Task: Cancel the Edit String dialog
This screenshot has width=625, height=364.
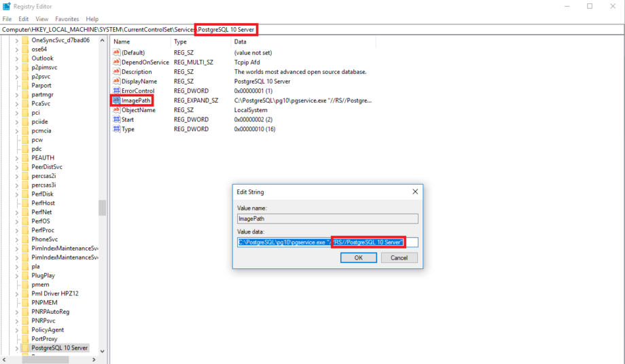Action: (x=399, y=257)
